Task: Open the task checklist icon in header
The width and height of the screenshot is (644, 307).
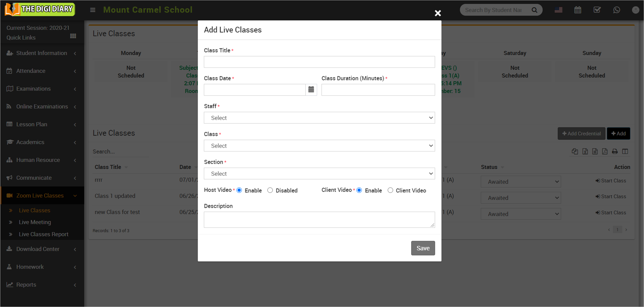Action: pos(597,10)
